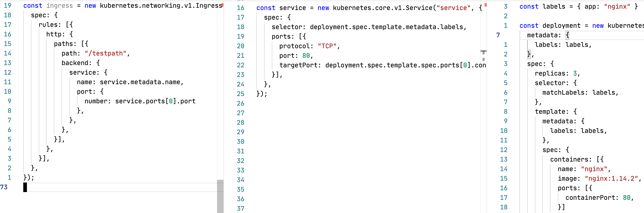The width and height of the screenshot is (644, 213).
Task: Click the "TCP" protocol string
Action: coord(327,46)
